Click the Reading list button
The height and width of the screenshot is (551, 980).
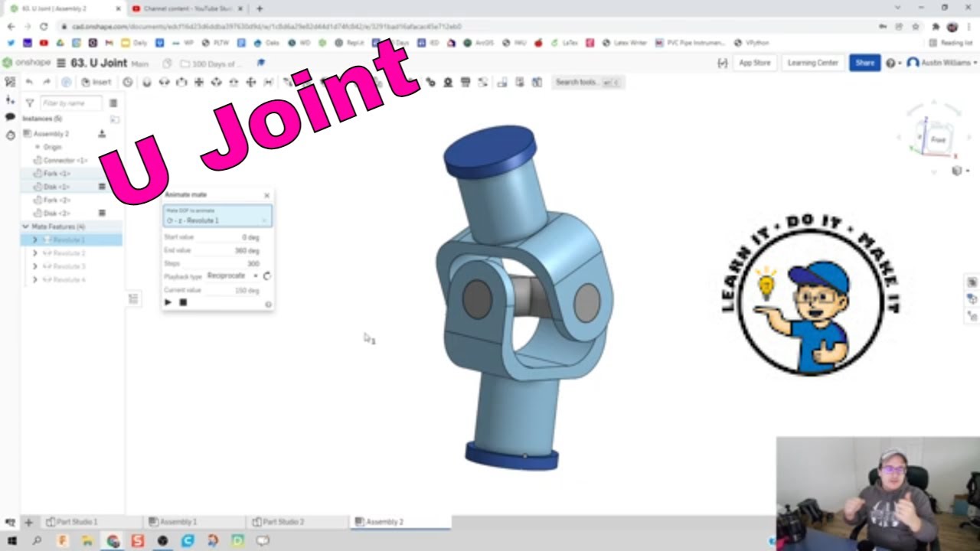coord(952,43)
